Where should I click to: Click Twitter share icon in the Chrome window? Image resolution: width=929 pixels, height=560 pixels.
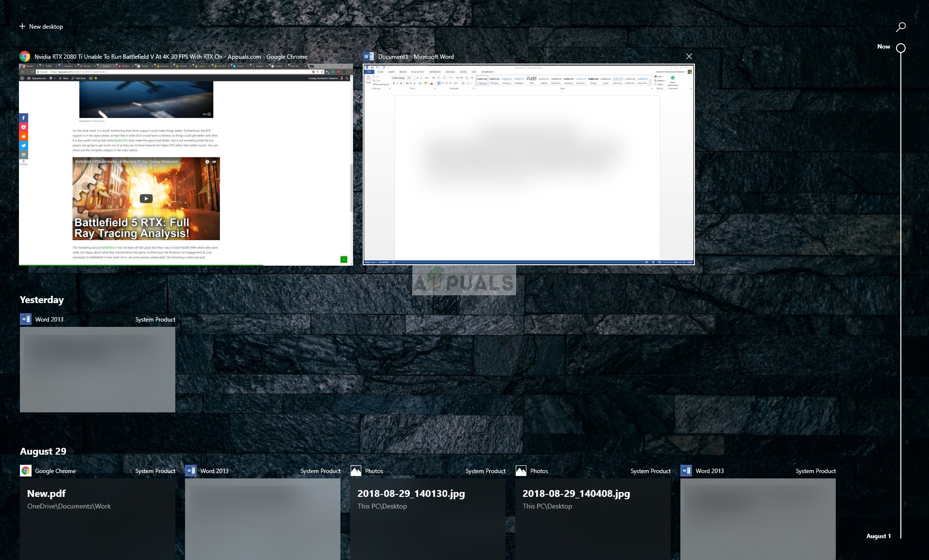tap(23, 145)
